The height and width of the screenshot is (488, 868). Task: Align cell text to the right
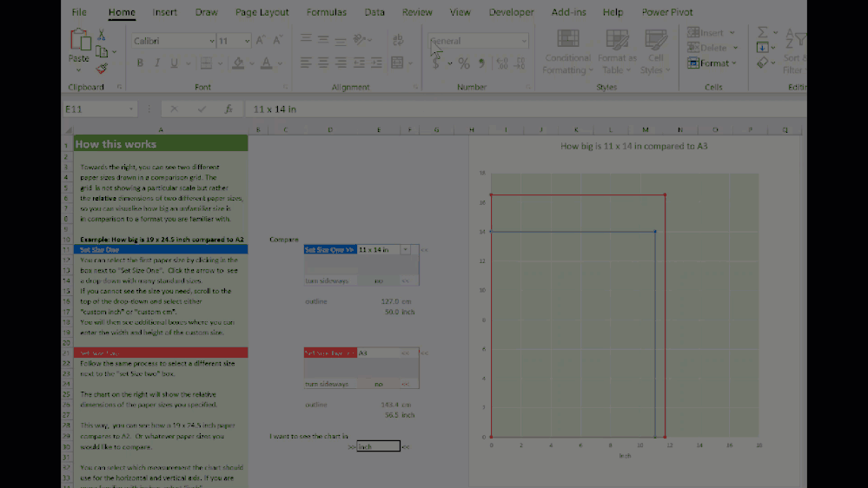click(341, 63)
